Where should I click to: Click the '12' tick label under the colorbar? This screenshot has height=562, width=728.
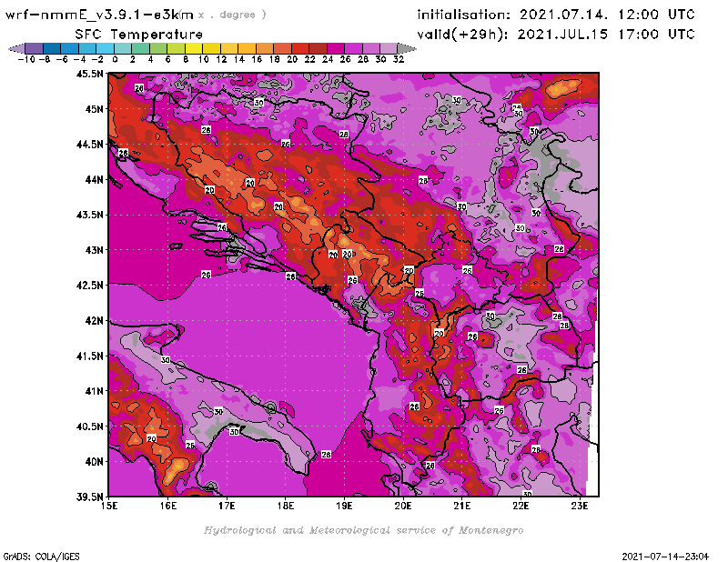click(221, 59)
